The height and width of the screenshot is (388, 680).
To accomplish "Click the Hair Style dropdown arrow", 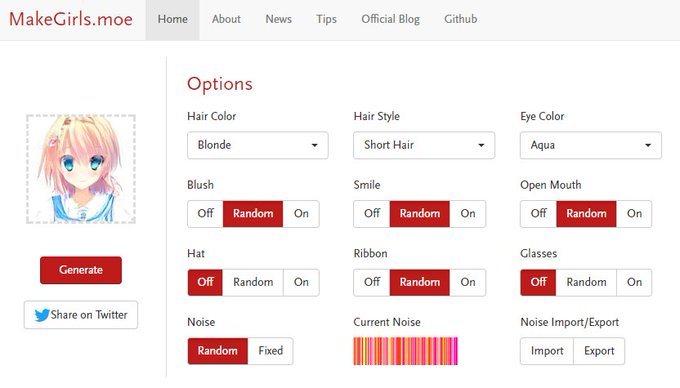I will tap(481, 145).
